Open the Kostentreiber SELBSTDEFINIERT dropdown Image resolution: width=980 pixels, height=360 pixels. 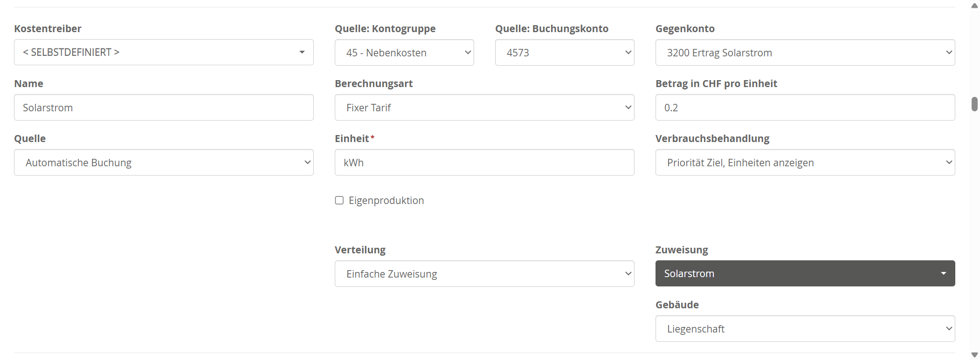[x=164, y=52]
